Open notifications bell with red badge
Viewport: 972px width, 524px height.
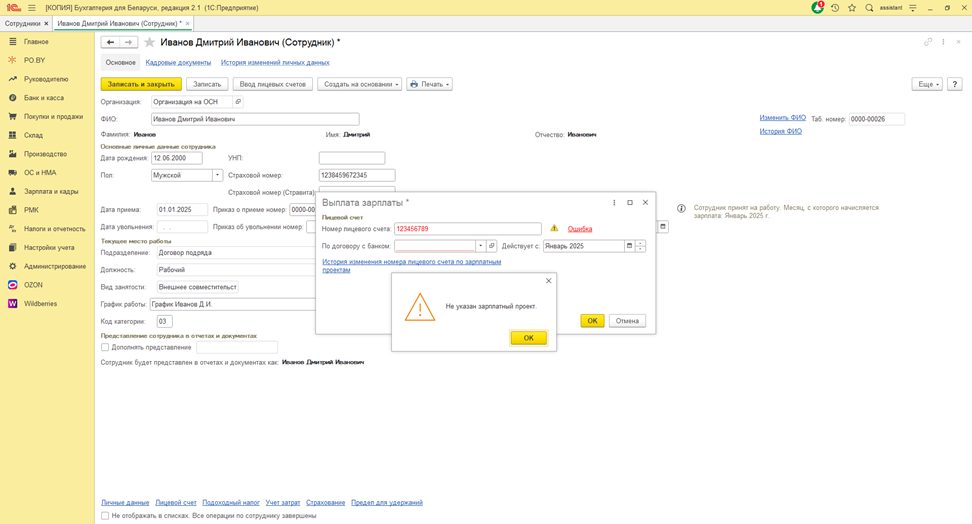pyautogui.click(x=818, y=7)
